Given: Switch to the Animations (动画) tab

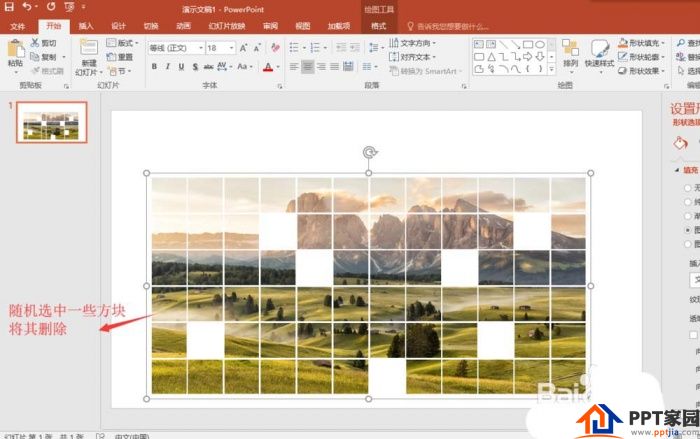Looking at the screenshot, I should (183, 26).
